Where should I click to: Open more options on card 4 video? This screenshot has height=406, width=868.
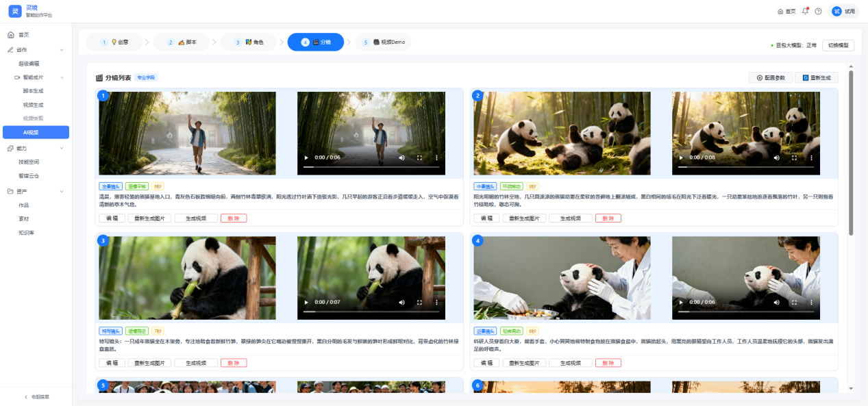(811, 302)
